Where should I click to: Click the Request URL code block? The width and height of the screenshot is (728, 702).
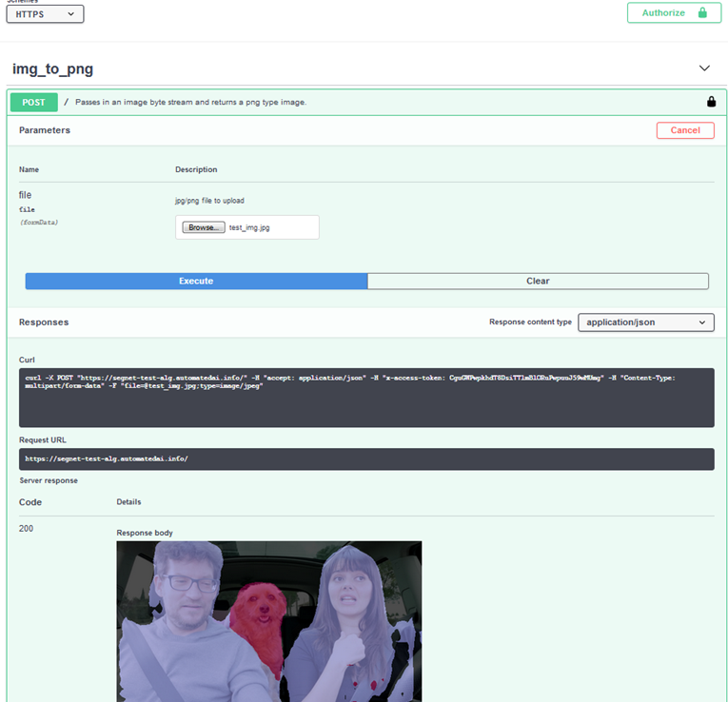pos(366,459)
